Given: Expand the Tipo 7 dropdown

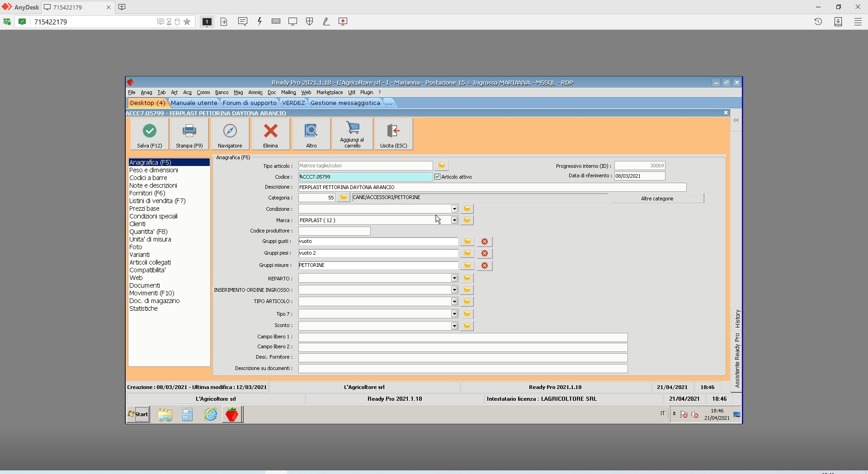Looking at the screenshot, I should [454, 314].
